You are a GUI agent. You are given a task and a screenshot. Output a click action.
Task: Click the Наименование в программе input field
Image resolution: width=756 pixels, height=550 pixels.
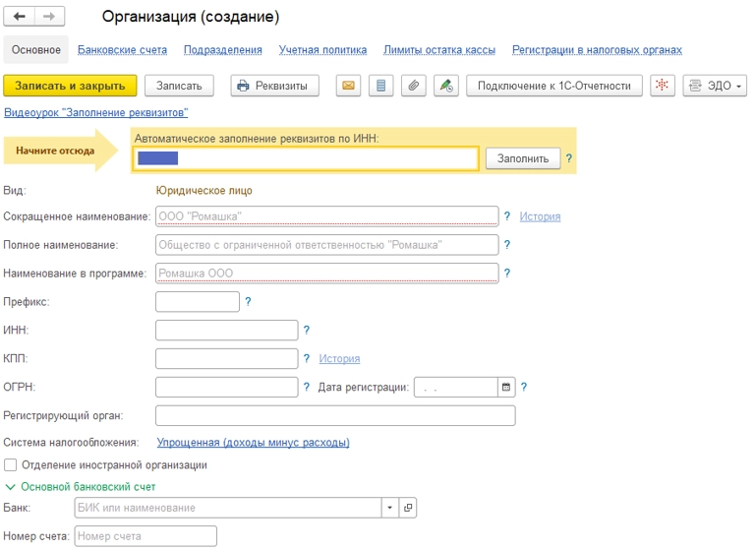click(x=327, y=274)
